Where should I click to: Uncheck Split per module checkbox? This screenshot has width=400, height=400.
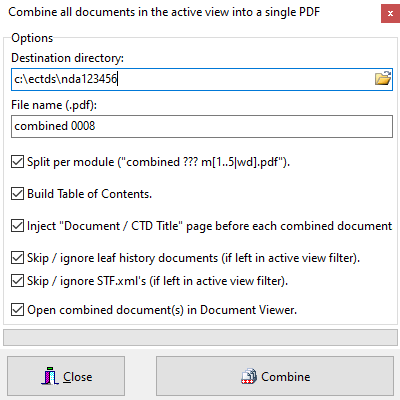(x=17, y=162)
